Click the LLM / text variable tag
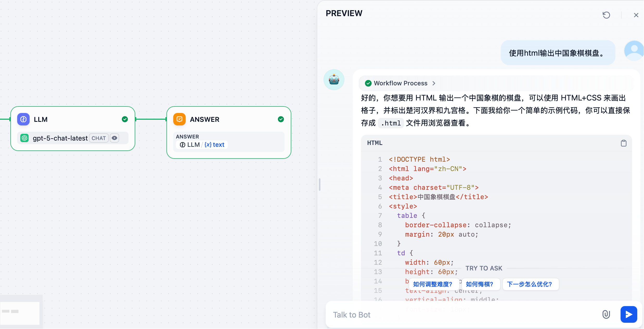 click(x=202, y=145)
